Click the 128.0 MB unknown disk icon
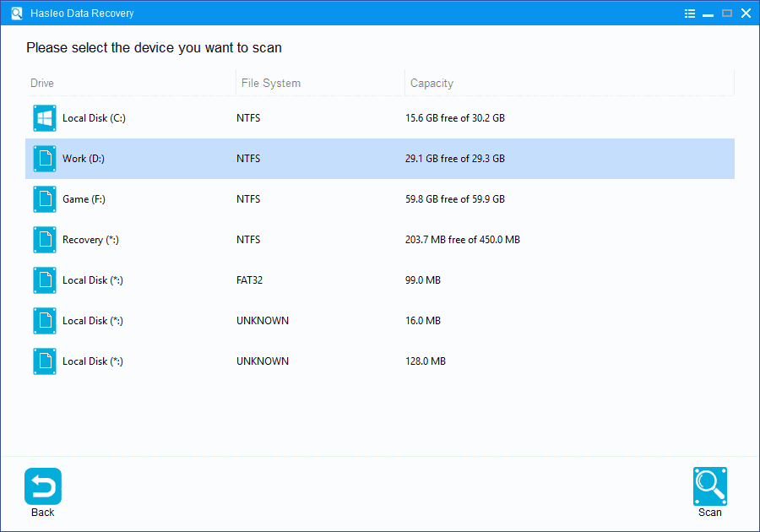Screen dimensions: 760x532 (44, 361)
